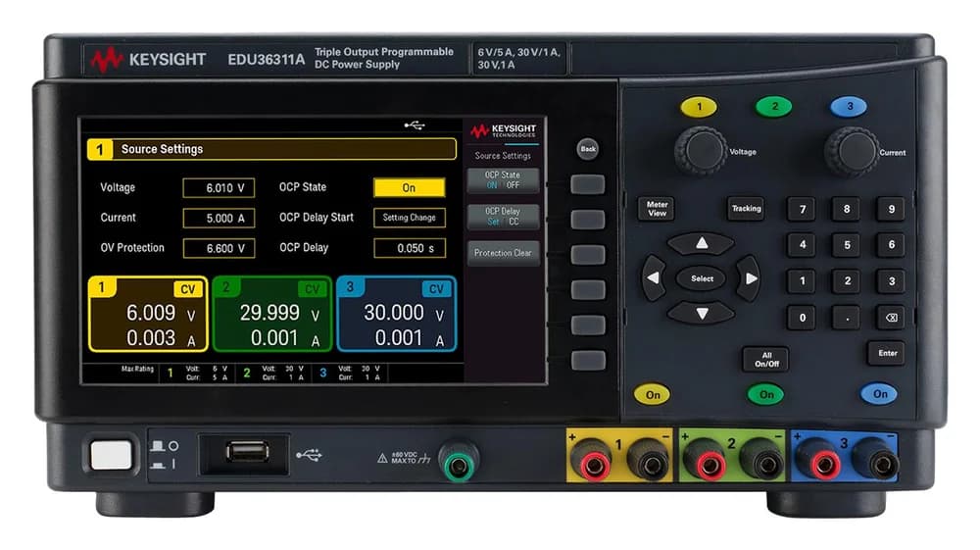
Task: Tap output 3 black negative terminal
Action: click(877, 463)
